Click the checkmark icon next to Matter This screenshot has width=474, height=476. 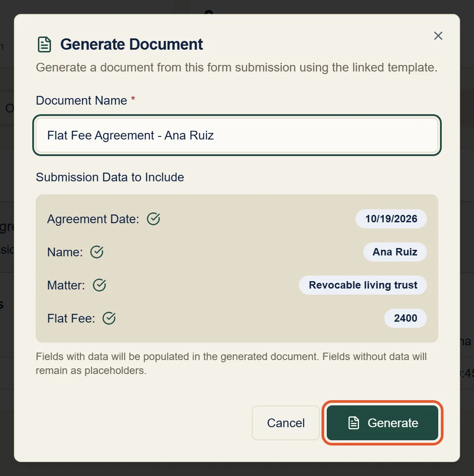pyautogui.click(x=99, y=285)
